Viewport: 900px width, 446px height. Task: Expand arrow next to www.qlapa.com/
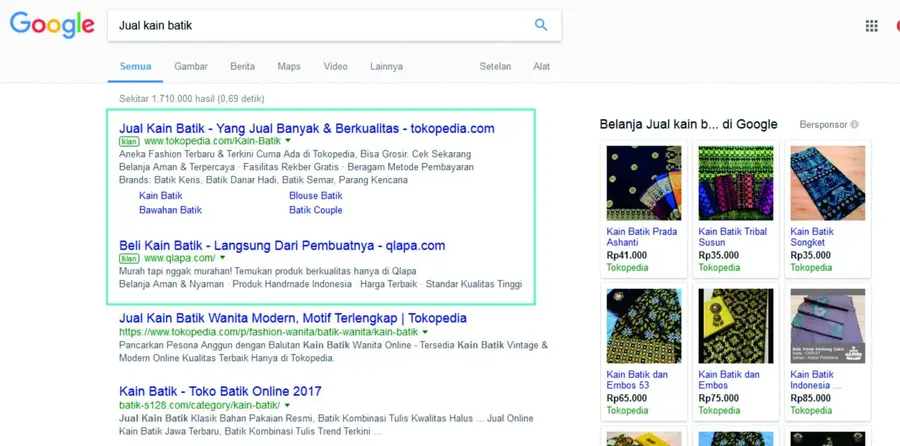pyautogui.click(x=223, y=258)
